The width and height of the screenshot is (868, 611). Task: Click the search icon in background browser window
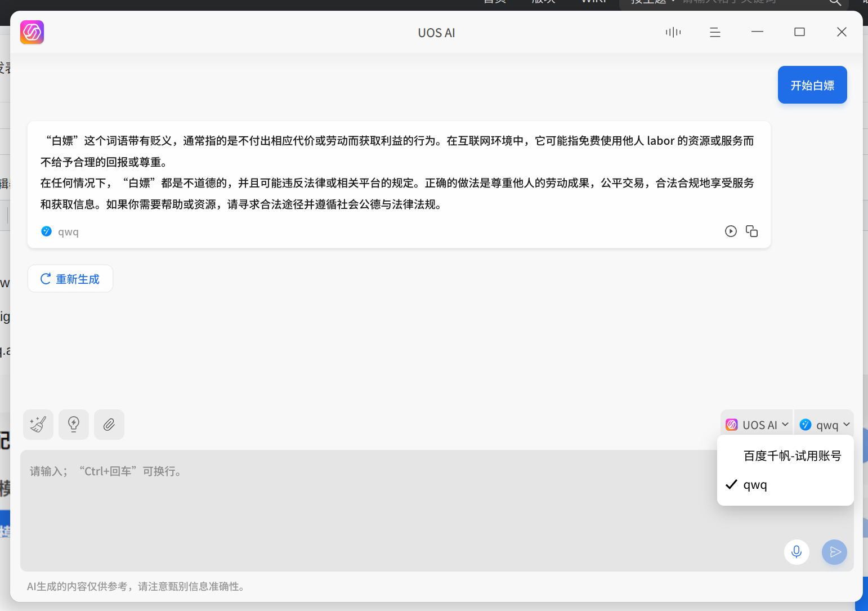pos(835,3)
